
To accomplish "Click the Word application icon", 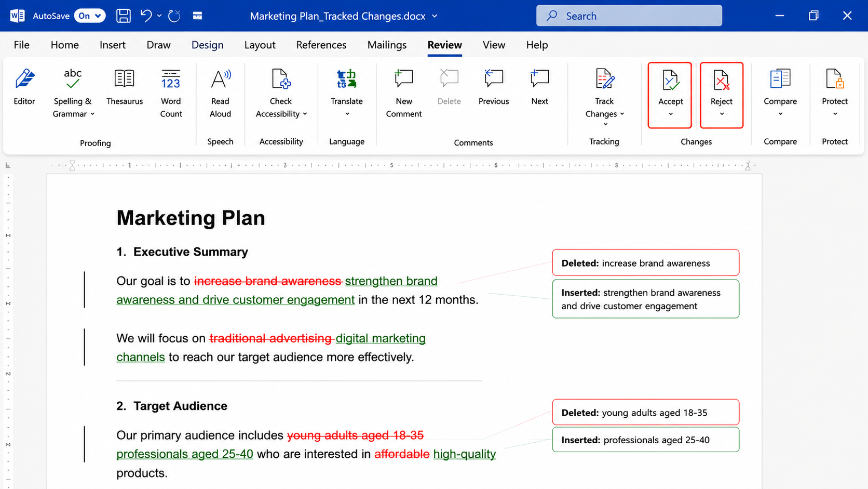I will point(17,16).
